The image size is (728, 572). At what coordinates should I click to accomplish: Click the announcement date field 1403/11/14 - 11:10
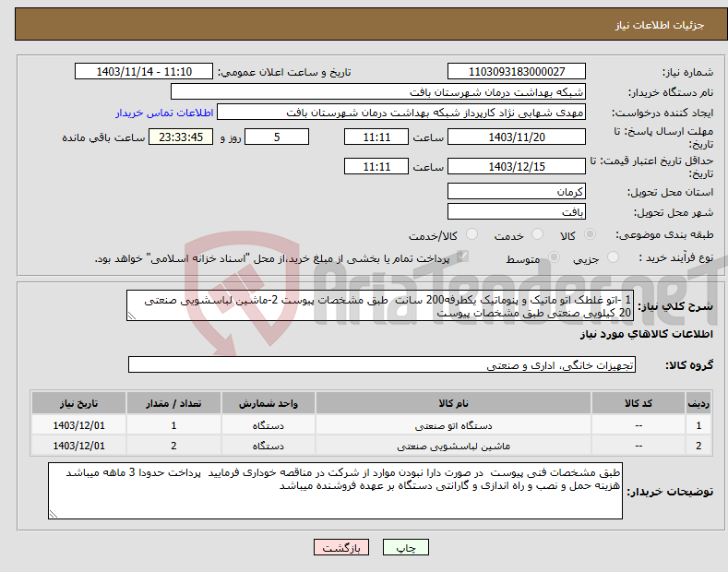coord(144,72)
